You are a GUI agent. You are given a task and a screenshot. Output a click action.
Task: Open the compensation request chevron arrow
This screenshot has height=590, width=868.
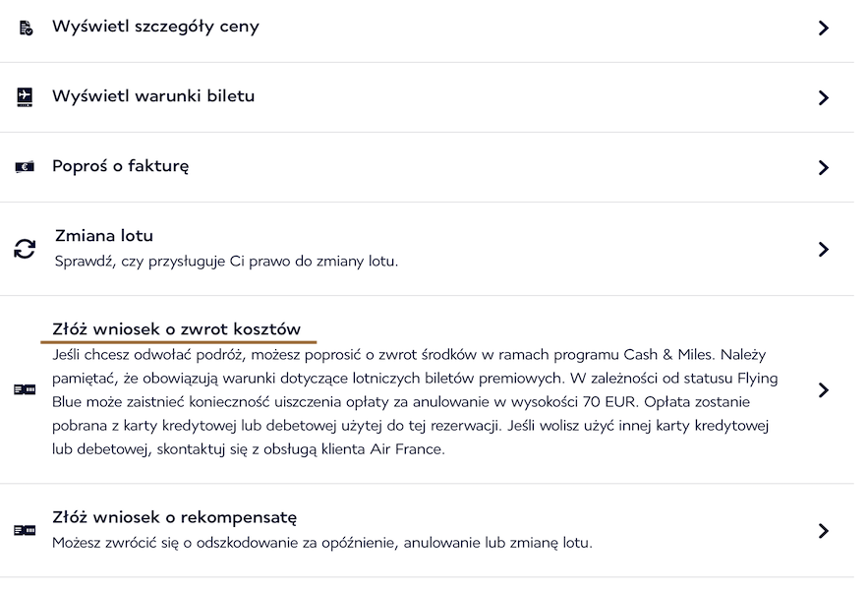(x=823, y=531)
